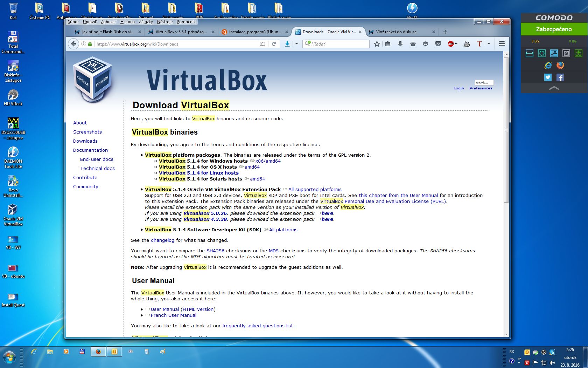Open Oracle VM VirtualBox desktop shortcut

point(13,215)
